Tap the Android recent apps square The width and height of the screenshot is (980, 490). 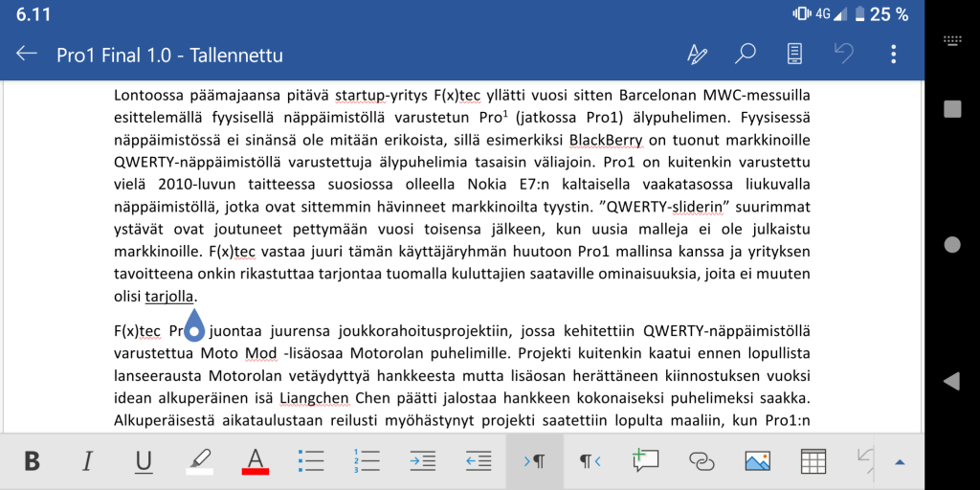coord(952,109)
